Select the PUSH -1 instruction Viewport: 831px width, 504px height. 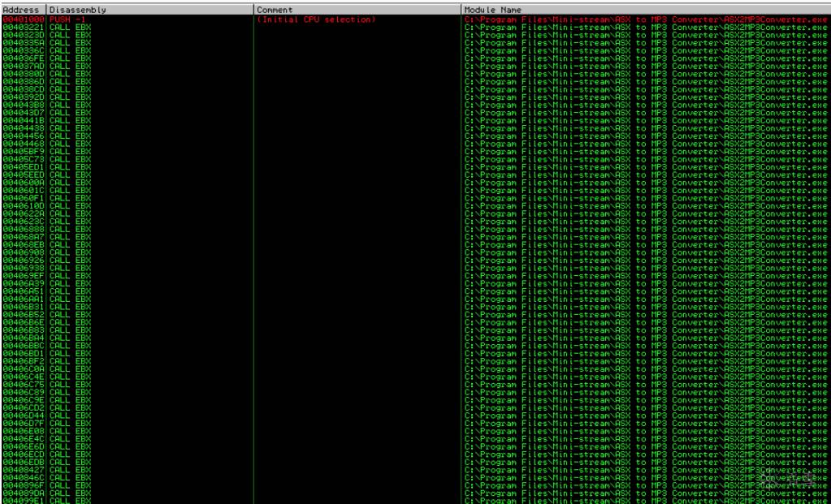coord(67,19)
